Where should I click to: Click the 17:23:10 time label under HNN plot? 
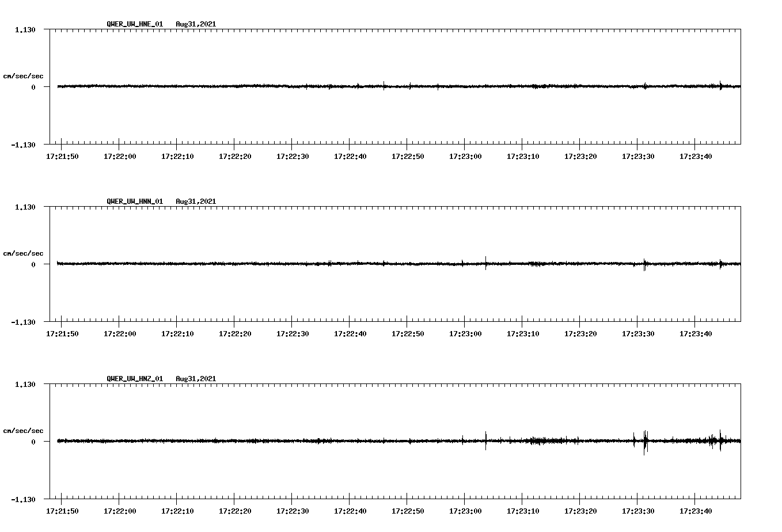click(523, 334)
